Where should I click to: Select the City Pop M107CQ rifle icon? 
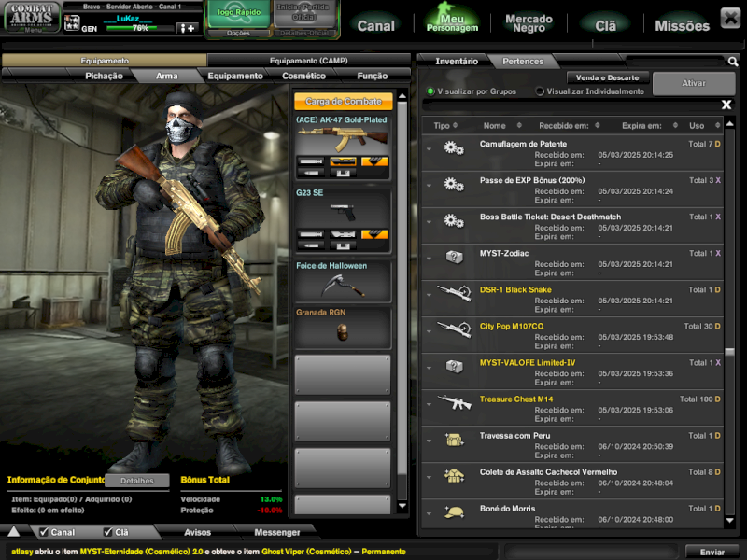[x=454, y=329]
